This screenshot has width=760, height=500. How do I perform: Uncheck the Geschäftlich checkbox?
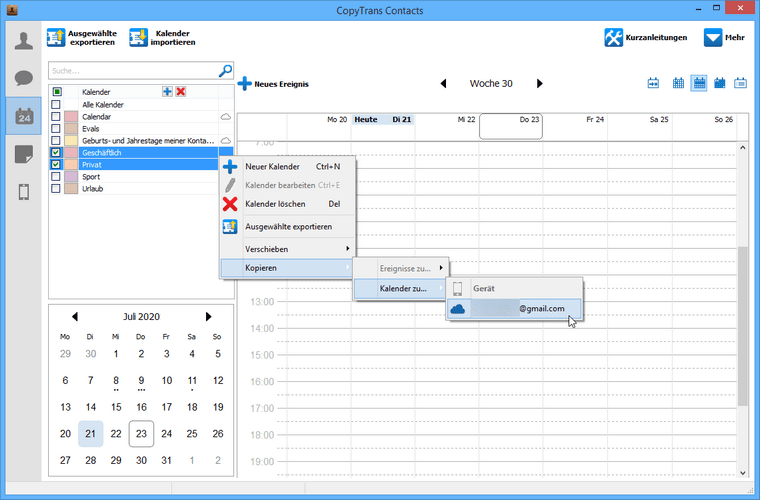coord(56,153)
